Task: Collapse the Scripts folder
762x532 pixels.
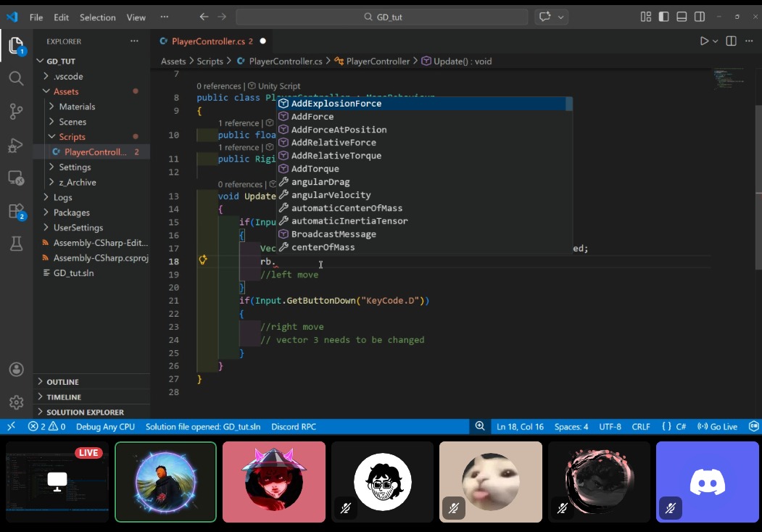Action: coord(51,136)
